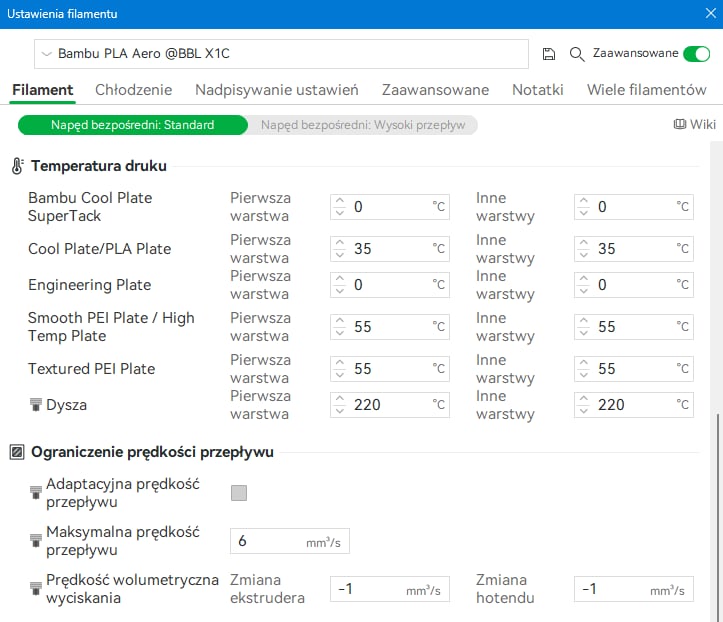Toggle the Zaawansowane advanced mode switch
The width and height of the screenshot is (723, 622).
coord(696,54)
